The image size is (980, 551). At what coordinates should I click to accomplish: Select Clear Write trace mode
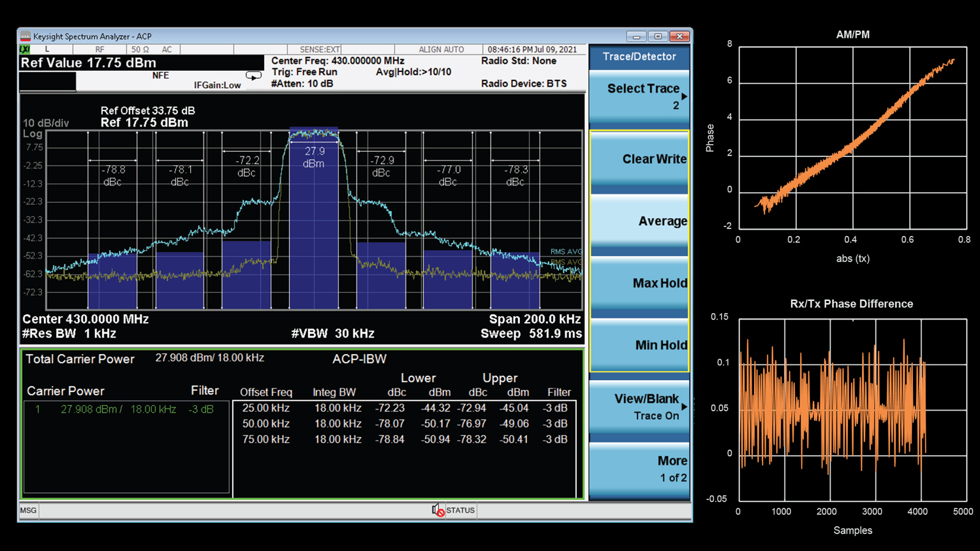(x=639, y=159)
